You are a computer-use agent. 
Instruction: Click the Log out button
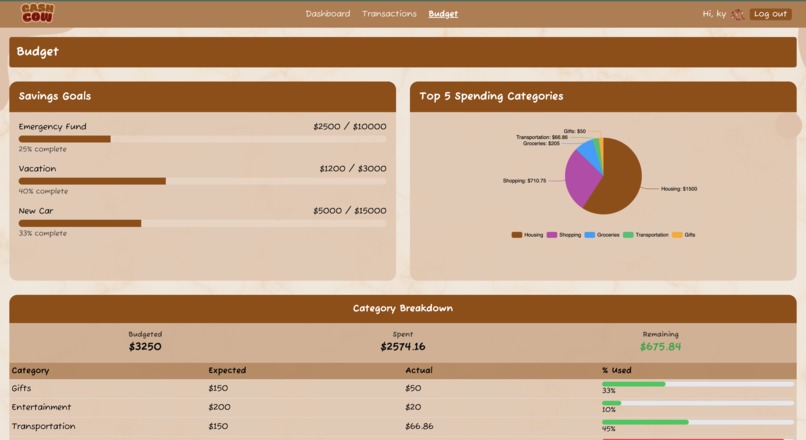click(770, 14)
